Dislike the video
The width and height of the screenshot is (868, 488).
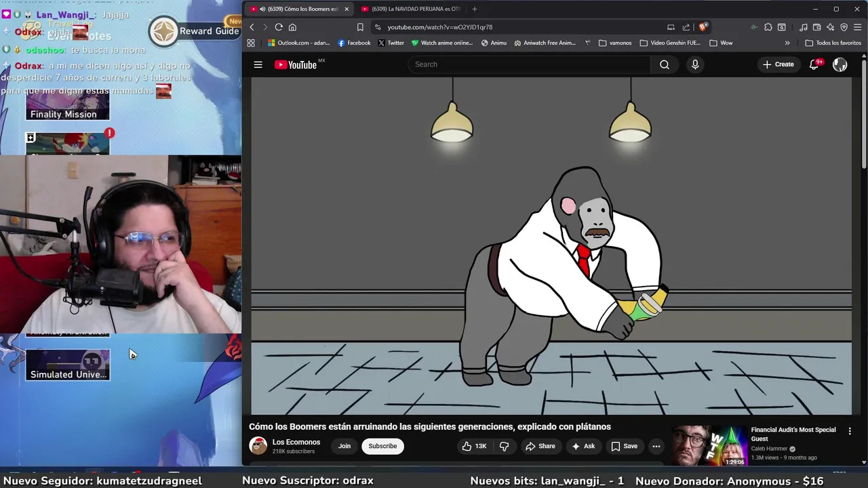[x=504, y=446]
